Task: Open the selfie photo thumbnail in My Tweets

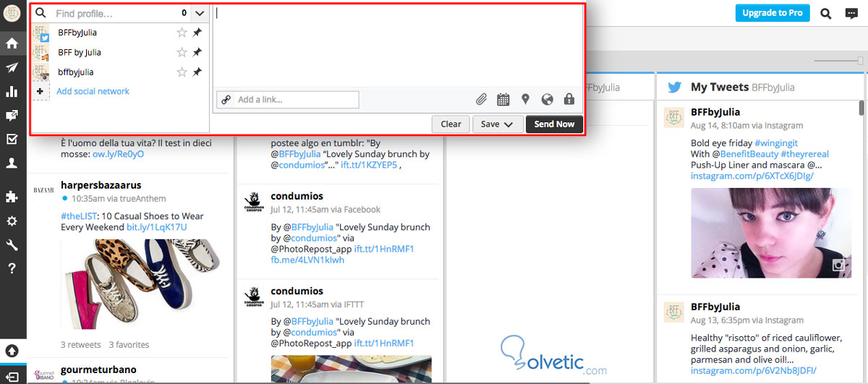Action: coord(770,234)
